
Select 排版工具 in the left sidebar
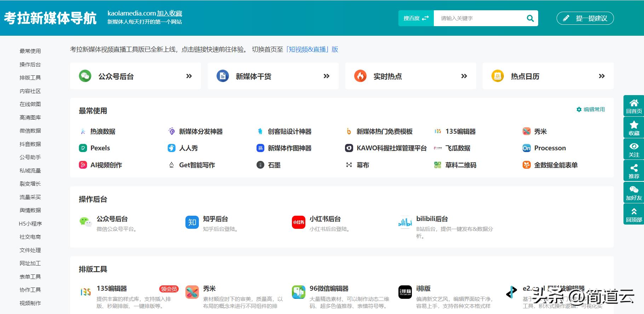(30, 78)
